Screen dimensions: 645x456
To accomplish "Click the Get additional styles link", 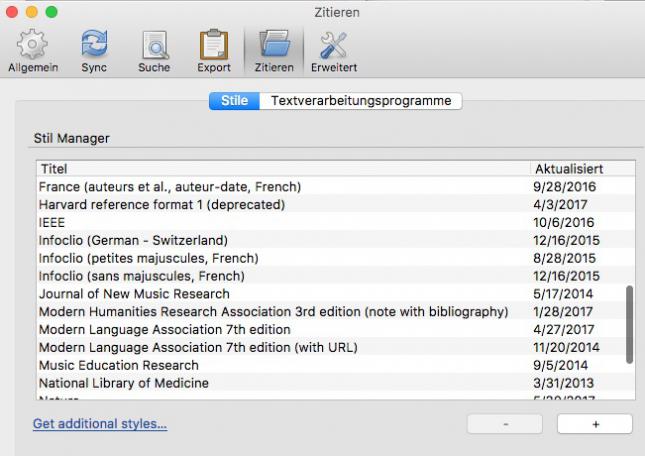I will (100, 424).
